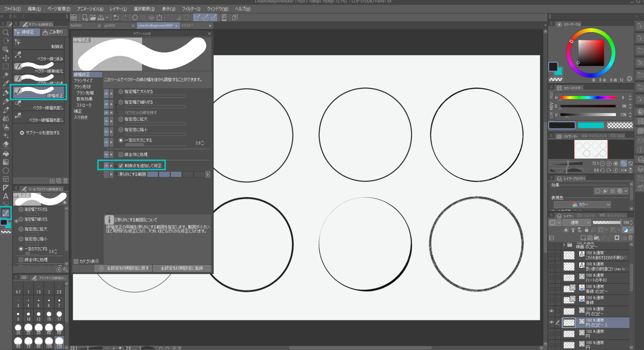The height and width of the screenshot is (350, 644).
Task: Uncheck 制御点を追加して修正 checkbox
Action: (121, 166)
